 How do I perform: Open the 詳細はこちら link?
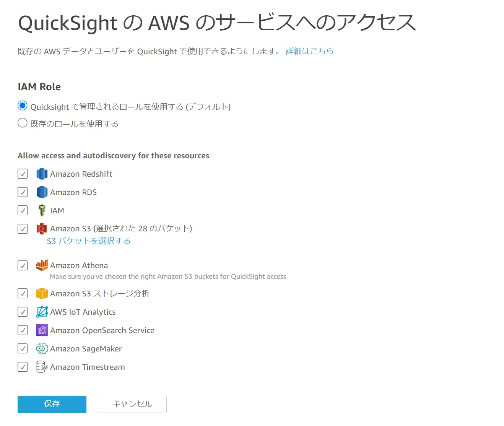310,51
